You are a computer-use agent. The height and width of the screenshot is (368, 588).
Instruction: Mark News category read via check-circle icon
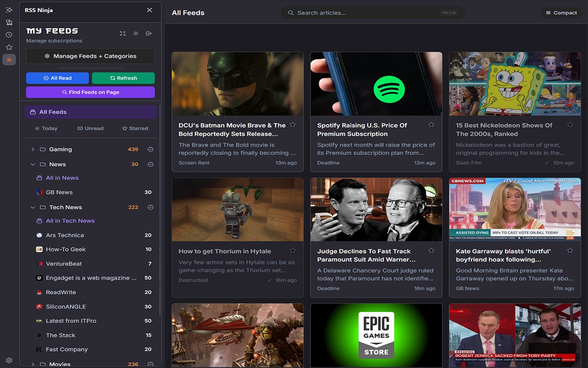[x=150, y=165]
